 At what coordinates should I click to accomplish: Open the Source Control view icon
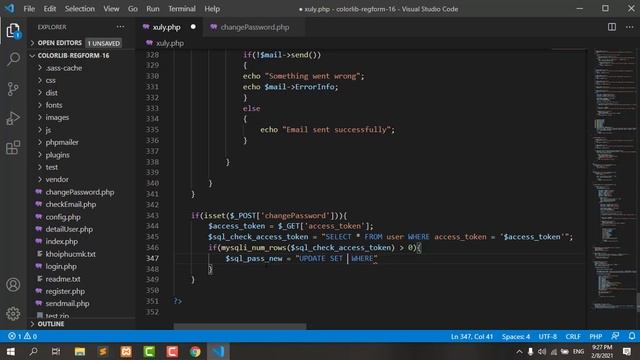coord(13,89)
